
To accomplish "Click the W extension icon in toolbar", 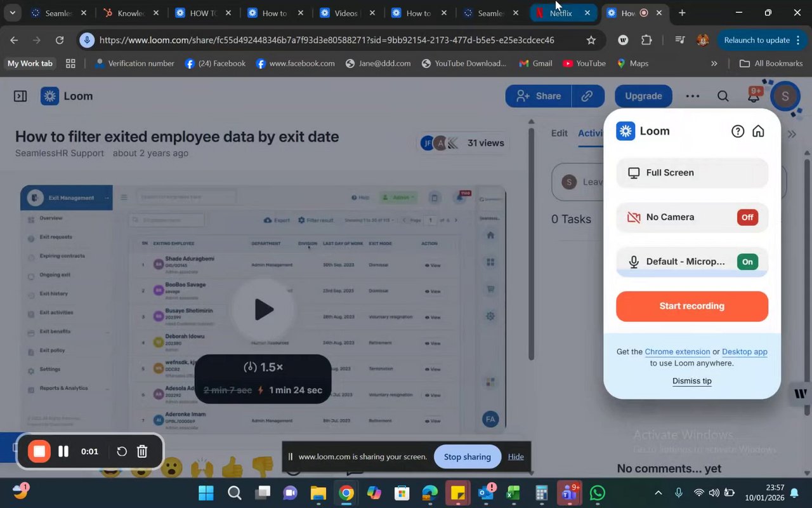I will 623,40.
